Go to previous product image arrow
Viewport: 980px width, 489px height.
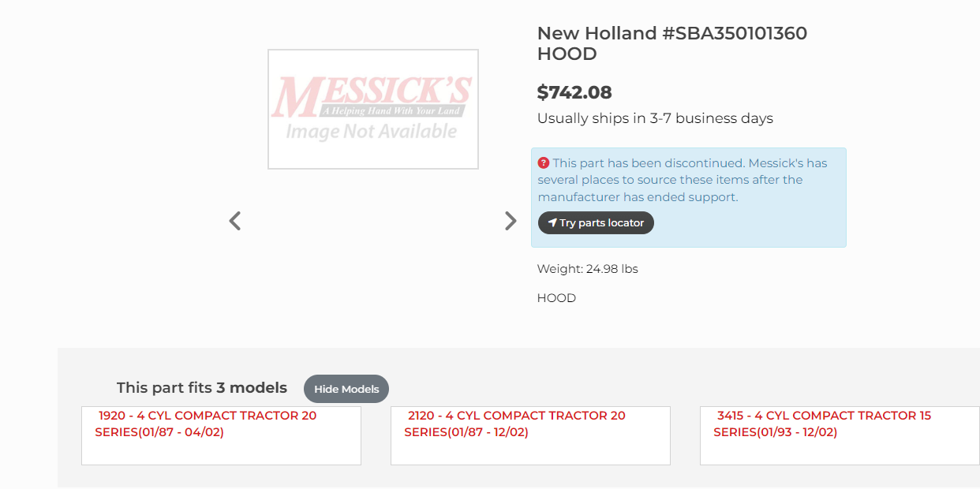(x=234, y=221)
